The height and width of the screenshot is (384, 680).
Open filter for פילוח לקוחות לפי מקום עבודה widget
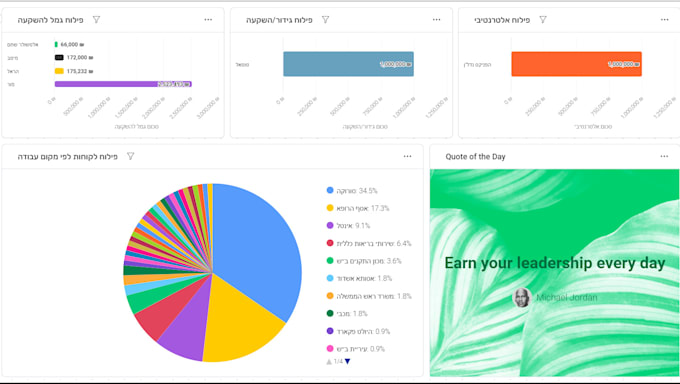coord(130,156)
